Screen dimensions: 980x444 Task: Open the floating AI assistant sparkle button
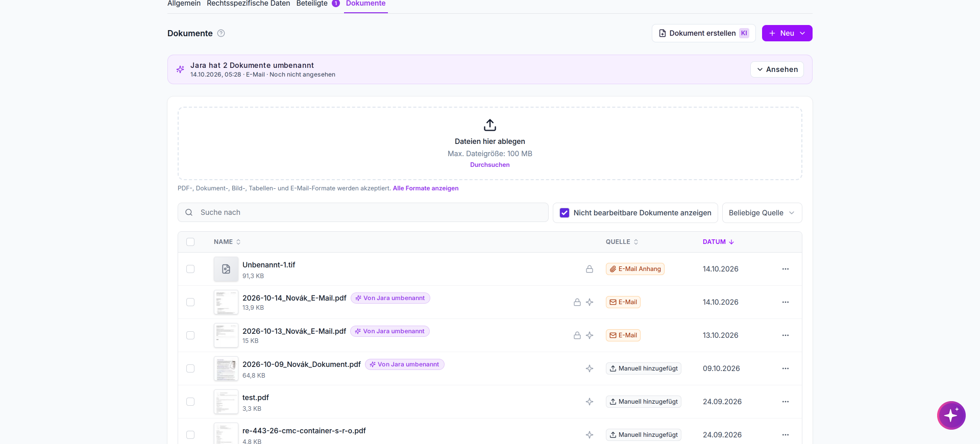[x=951, y=415]
